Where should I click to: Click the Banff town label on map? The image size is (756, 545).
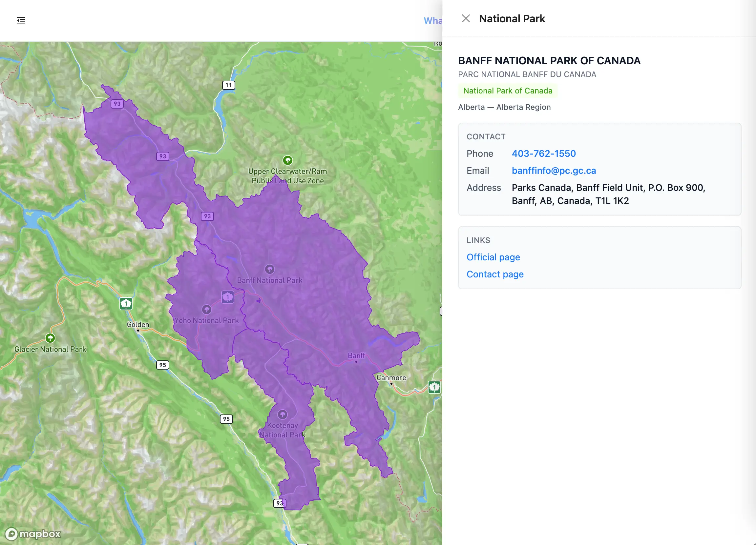(356, 355)
